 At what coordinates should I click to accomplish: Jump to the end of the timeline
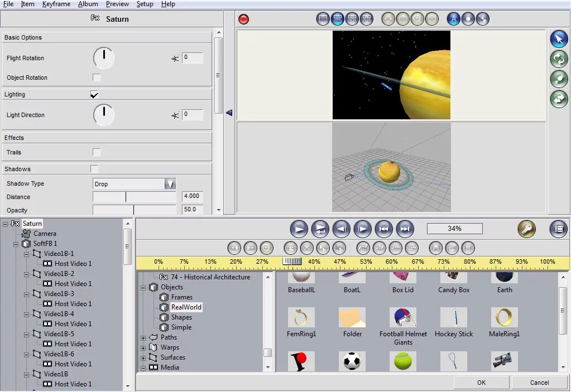(x=405, y=229)
